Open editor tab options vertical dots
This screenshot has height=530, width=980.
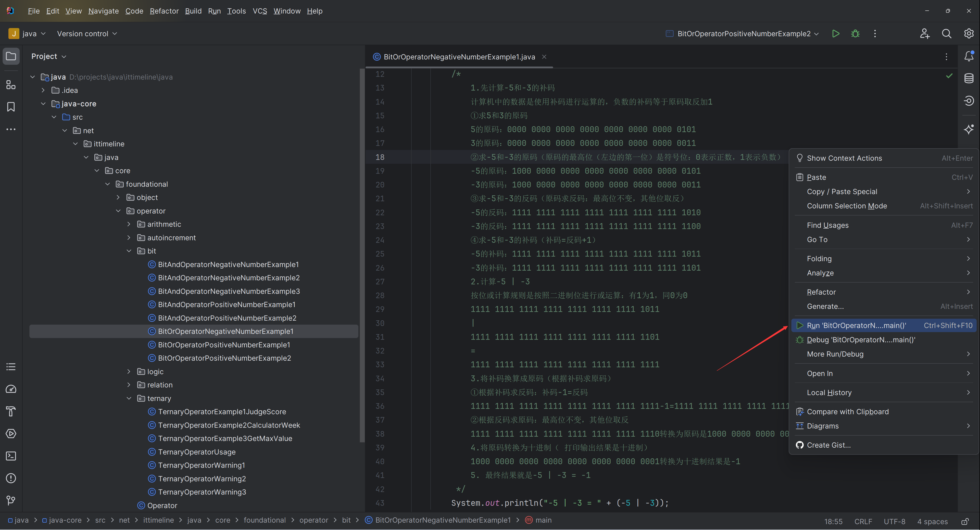point(947,57)
